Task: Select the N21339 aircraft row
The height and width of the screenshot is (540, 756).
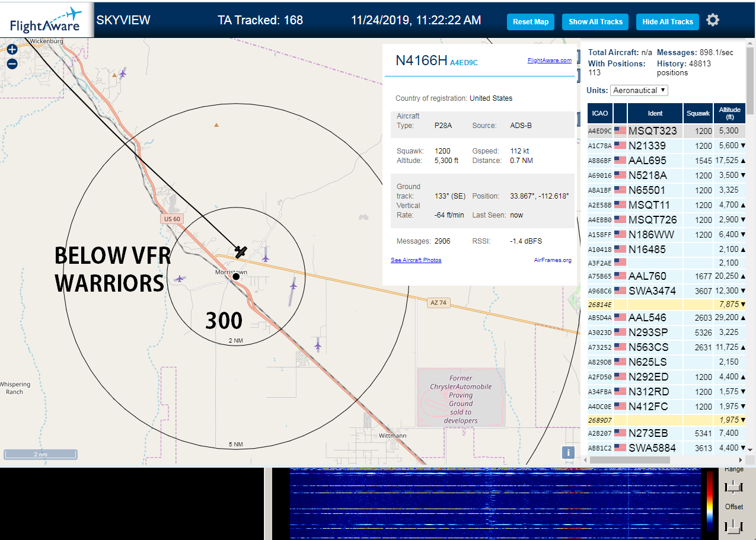Action: click(x=666, y=146)
